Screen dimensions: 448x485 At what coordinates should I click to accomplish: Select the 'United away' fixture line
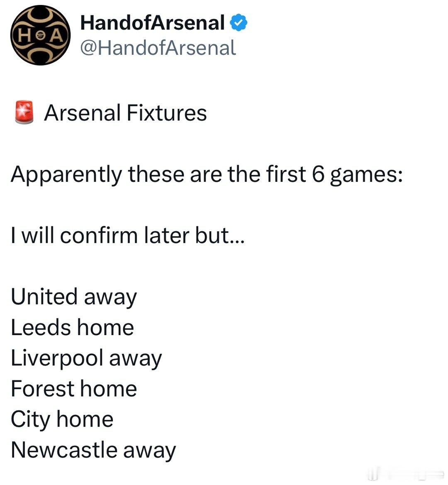pyautogui.click(x=73, y=297)
